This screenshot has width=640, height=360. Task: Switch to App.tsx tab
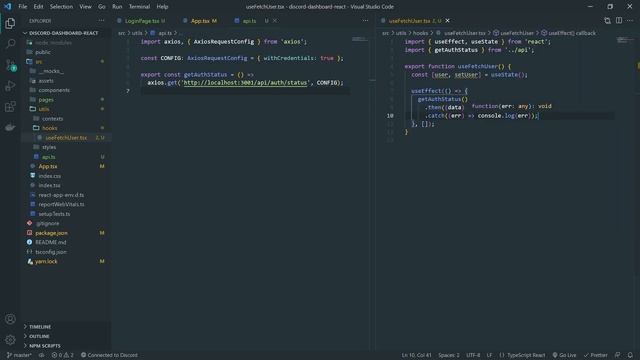pos(200,21)
